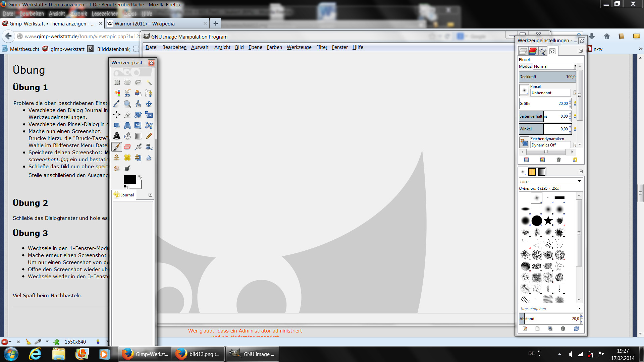Open the Farben menu

(274, 47)
